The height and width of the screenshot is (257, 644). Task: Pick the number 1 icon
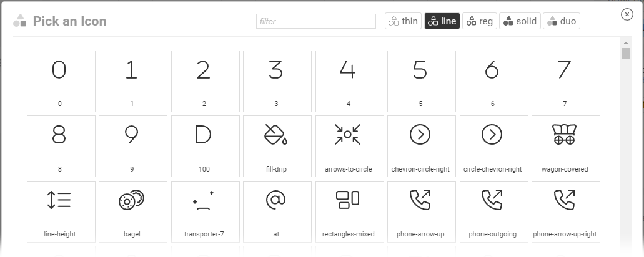point(133,81)
